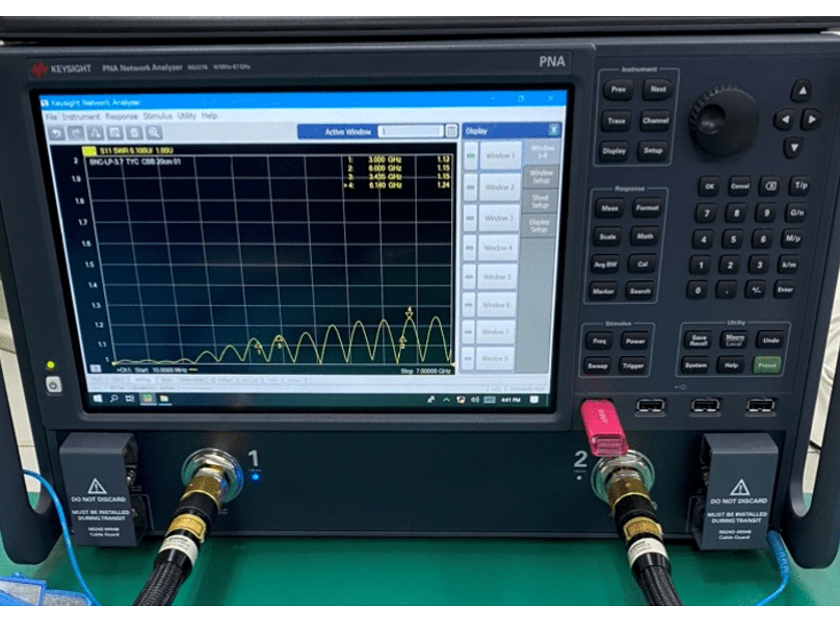Viewport: 840px width, 618px height.
Task: Open Task View on the taskbar
Action: click(130, 399)
